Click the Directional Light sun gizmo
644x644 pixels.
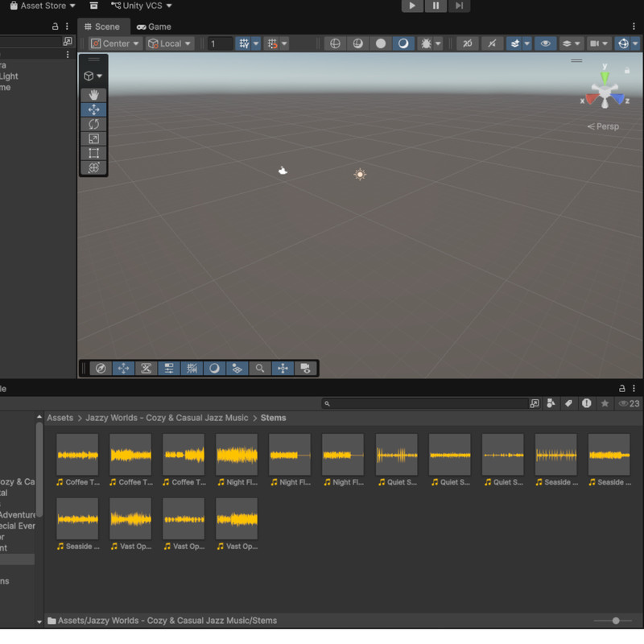(x=360, y=174)
